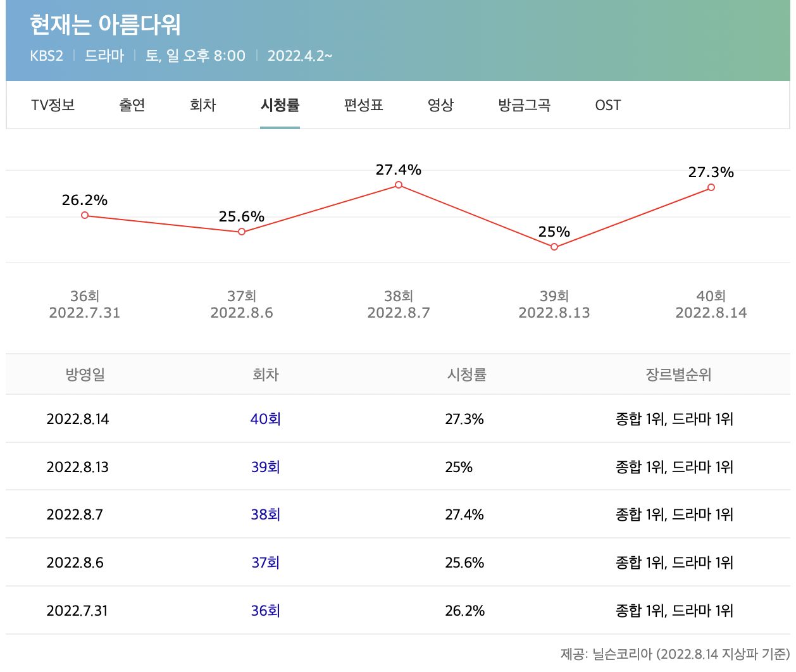Open episode 40회 details link
Image resolution: width=796 pixels, height=672 pixels.
264,418
